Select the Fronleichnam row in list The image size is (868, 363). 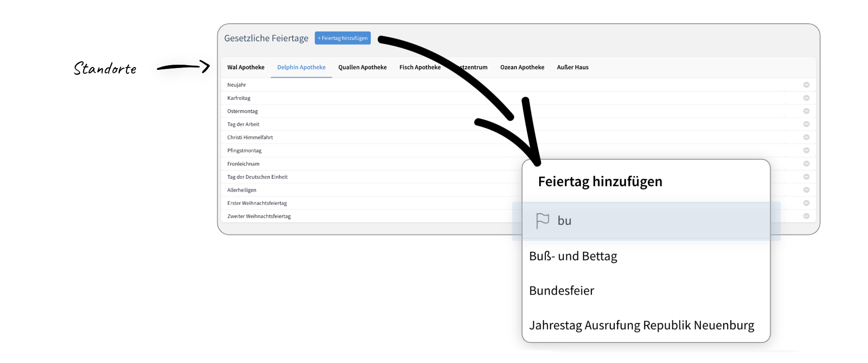pos(244,164)
